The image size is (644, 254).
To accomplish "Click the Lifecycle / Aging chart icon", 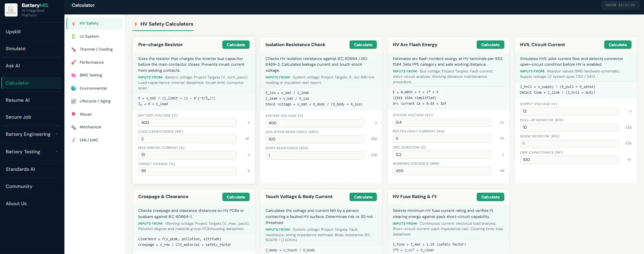I will pos(74,101).
